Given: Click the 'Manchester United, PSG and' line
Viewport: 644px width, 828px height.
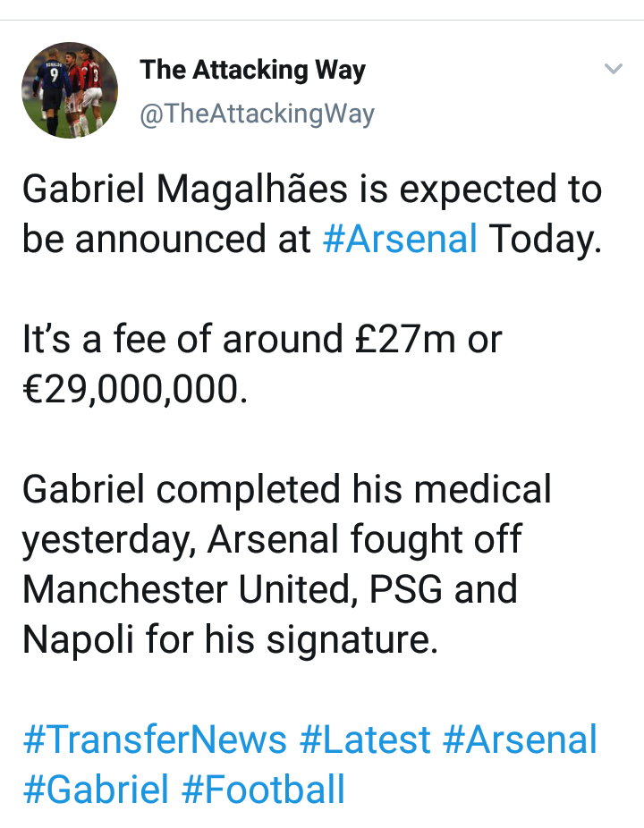Looking at the screenshot, I should click(269, 590).
